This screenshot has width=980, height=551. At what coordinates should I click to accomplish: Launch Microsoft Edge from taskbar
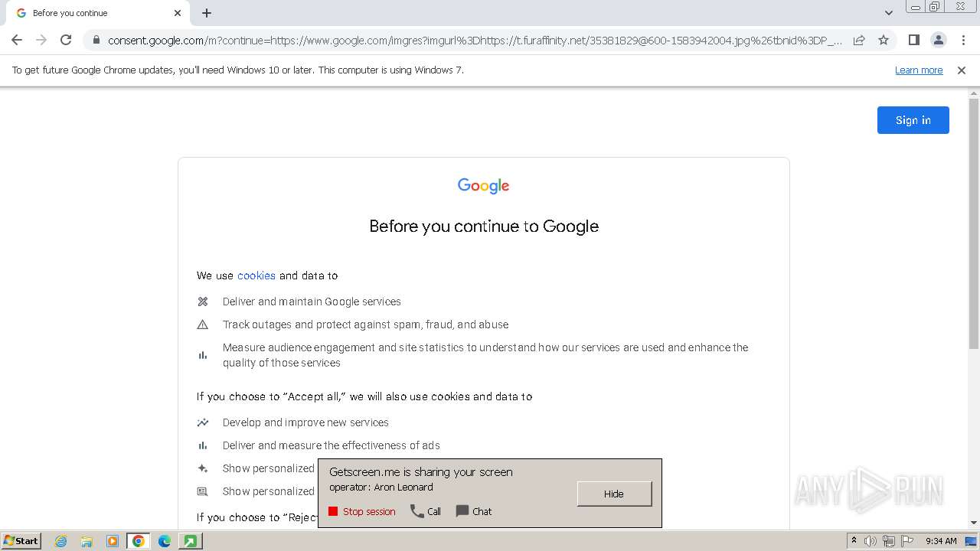coord(164,541)
